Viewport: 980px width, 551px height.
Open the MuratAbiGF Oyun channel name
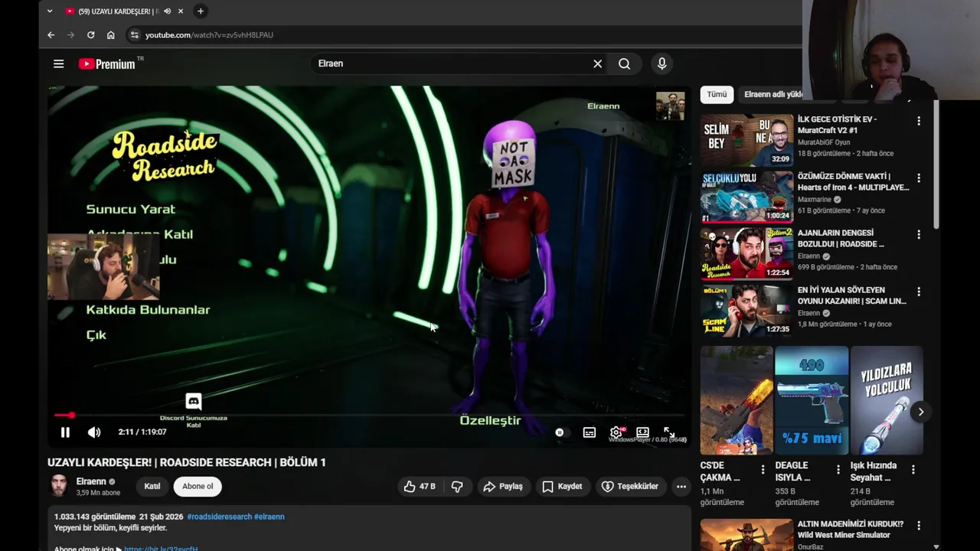[824, 142]
